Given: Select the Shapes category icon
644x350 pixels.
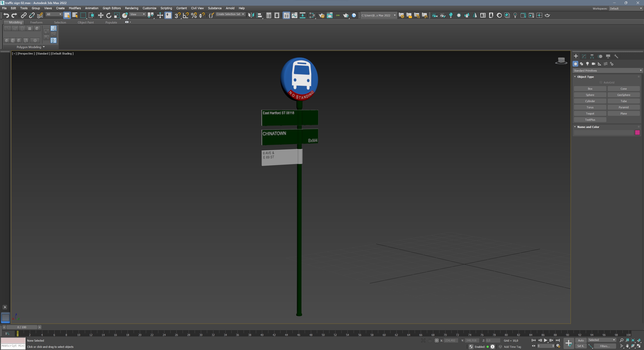Looking at the screenshot, I should 581,64.
